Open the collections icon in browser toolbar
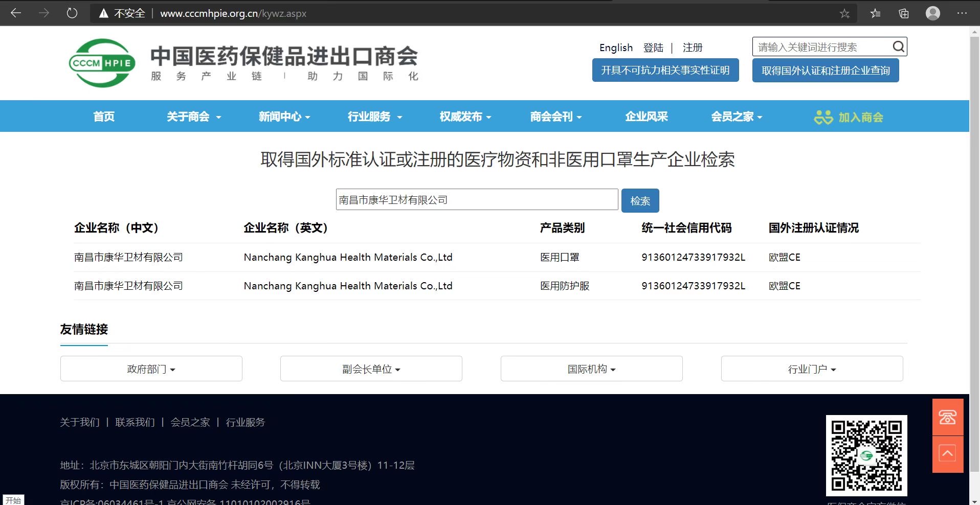980x505 pixels. (904, 14)
